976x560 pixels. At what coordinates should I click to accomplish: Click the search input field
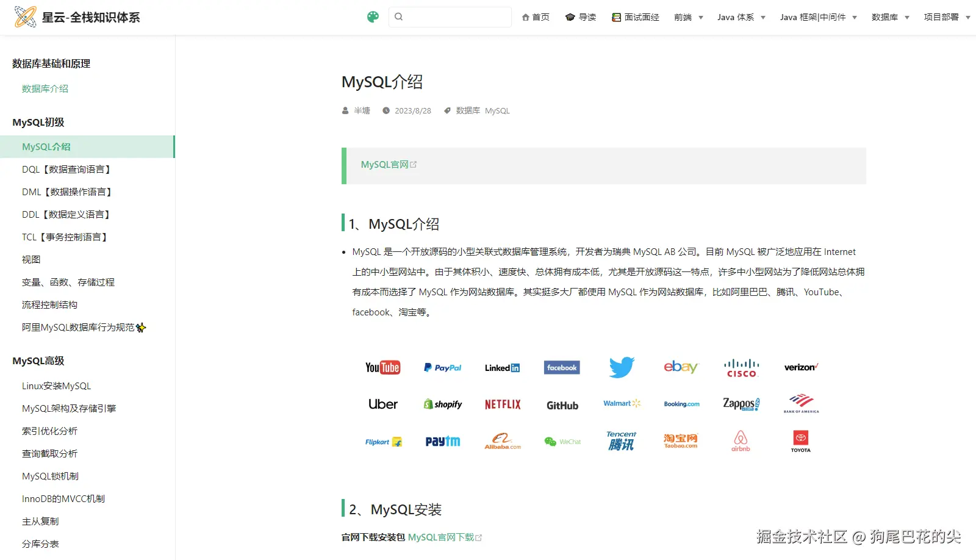pos(450,17)
